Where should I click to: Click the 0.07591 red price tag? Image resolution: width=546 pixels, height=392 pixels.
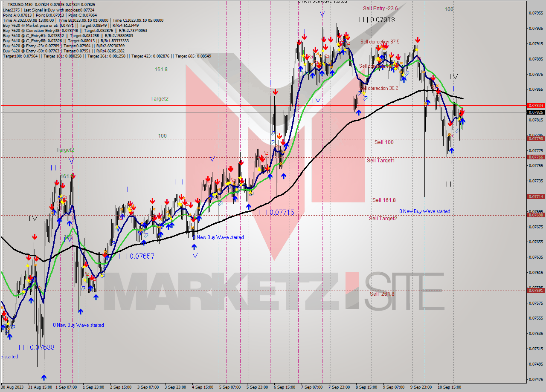(x=536, y=290)
